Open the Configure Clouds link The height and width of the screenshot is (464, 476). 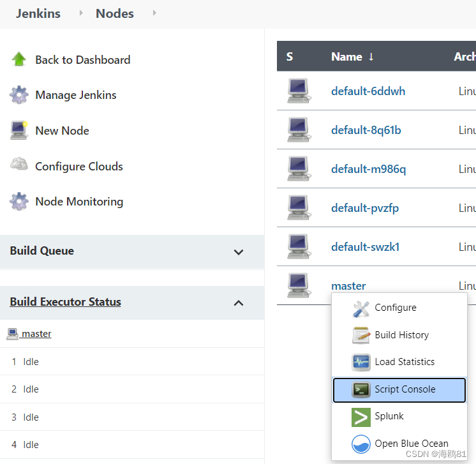coord(79,167)
